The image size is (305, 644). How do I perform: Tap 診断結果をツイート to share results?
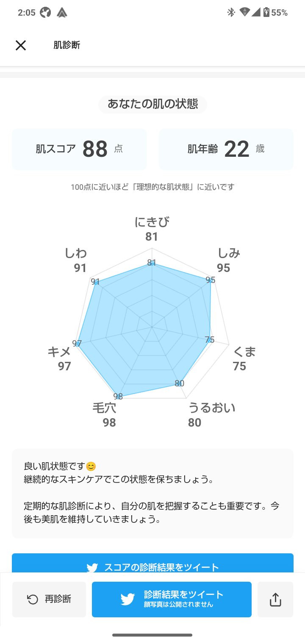point(172,599)
